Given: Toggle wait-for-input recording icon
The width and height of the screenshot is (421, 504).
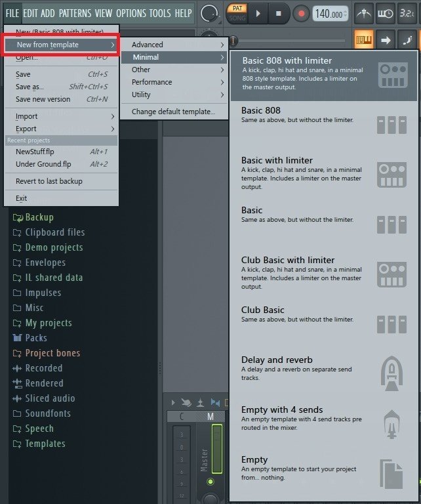Looking at the screenshot, I should click(386, 14).
